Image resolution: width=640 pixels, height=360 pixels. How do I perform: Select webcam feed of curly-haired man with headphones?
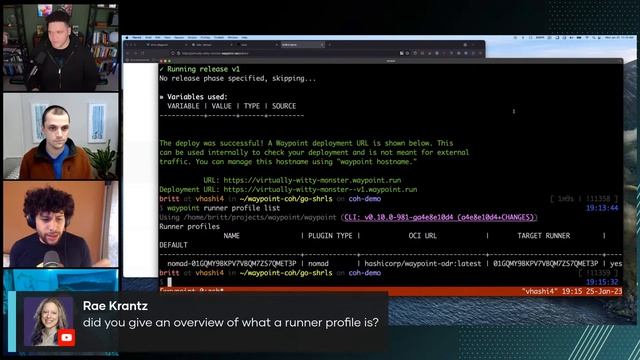(61, 224)
